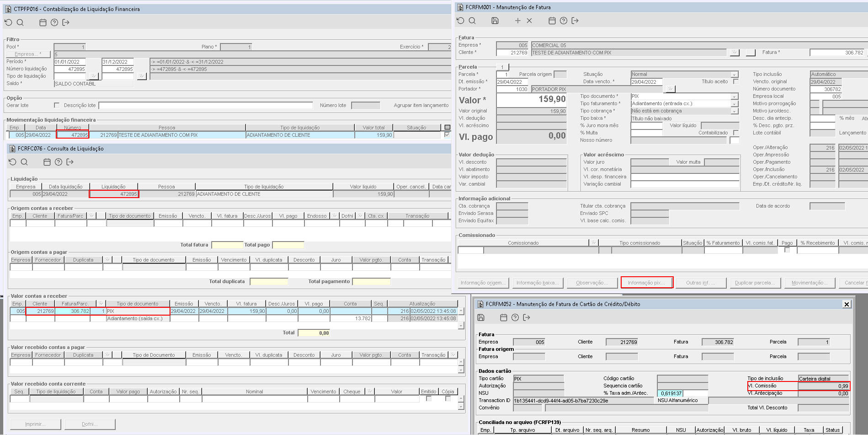Click the Informação origem... button
The width and height of the screenshot is (868, 435).
483,283
